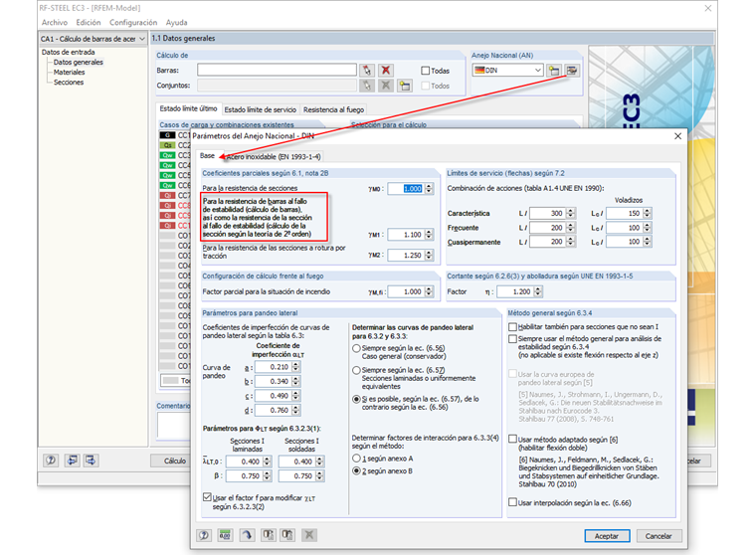Adjust Característica L/300 spinner
The width and height of the screenshot is (756, 555).
tap(571, 213)
